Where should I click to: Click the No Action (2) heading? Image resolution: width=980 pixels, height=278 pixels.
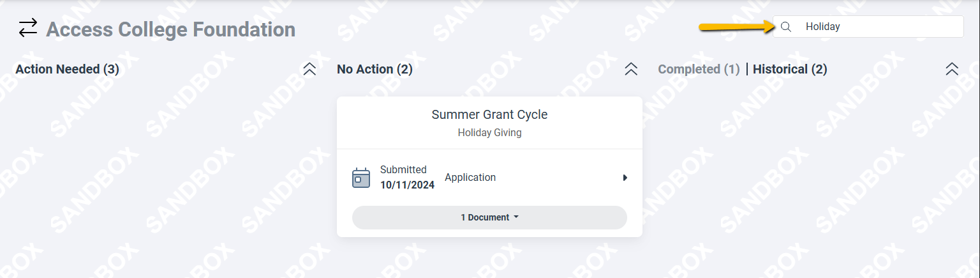pyautogui.click(x=375, y=69)
